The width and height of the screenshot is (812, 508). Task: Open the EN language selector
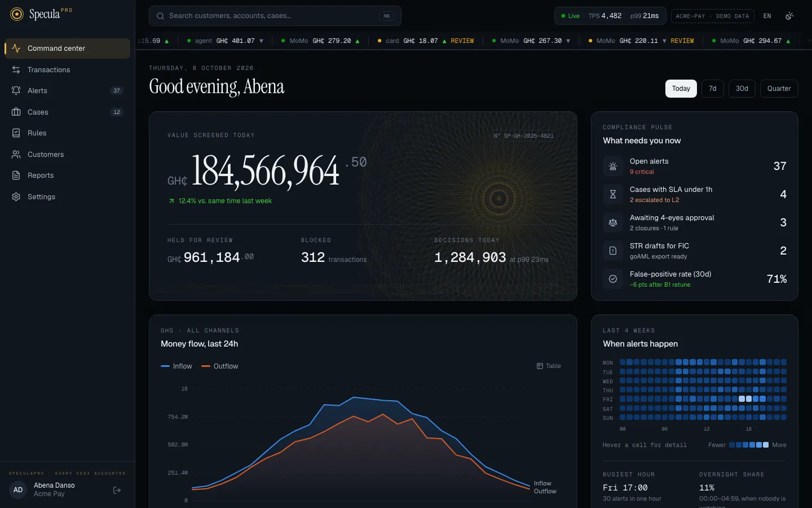[x=767, y=16]
